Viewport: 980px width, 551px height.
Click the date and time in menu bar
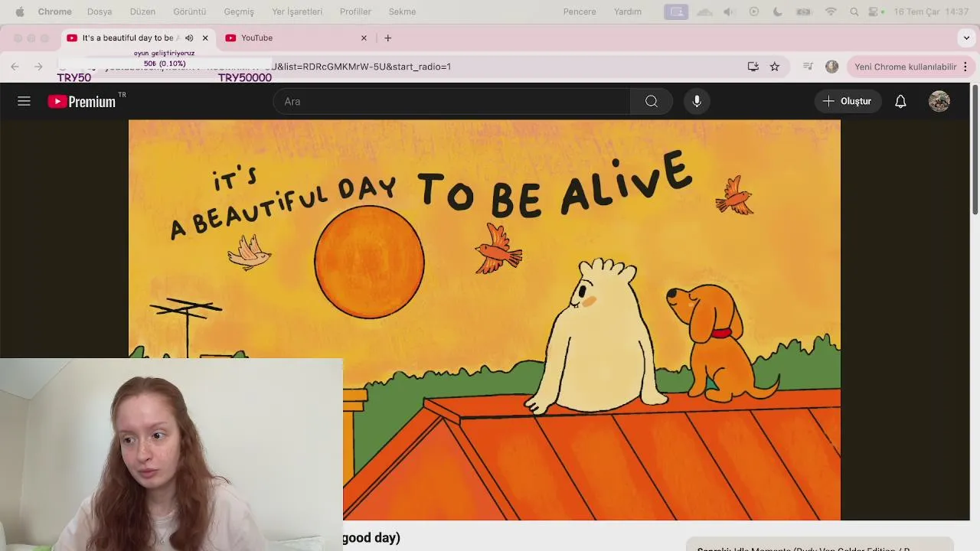point(931,11)
